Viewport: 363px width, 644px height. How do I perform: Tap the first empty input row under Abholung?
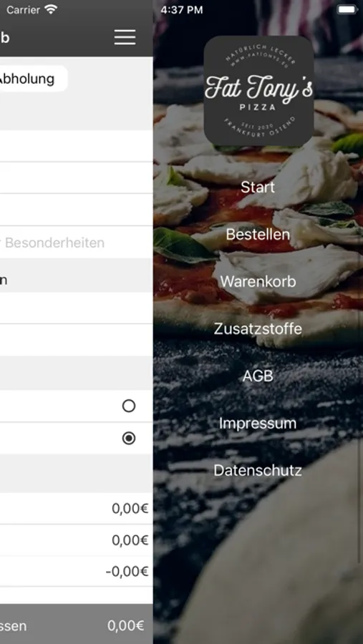[77, 146]
